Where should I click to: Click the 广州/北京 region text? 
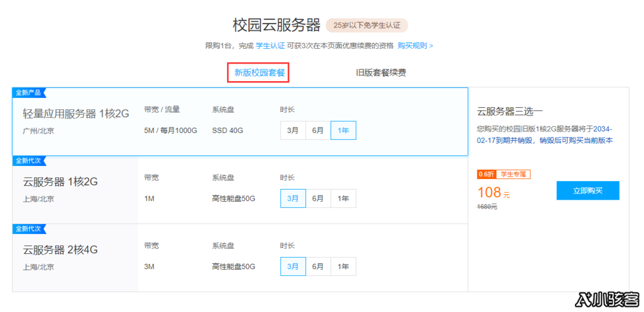pos(38,131)
